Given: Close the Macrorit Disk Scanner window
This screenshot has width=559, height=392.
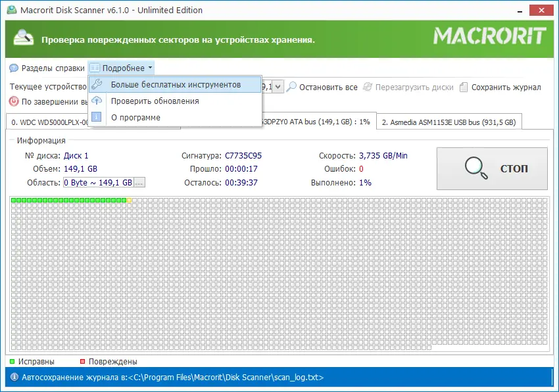Looking at the screenshot, I should tap(541, 10).
